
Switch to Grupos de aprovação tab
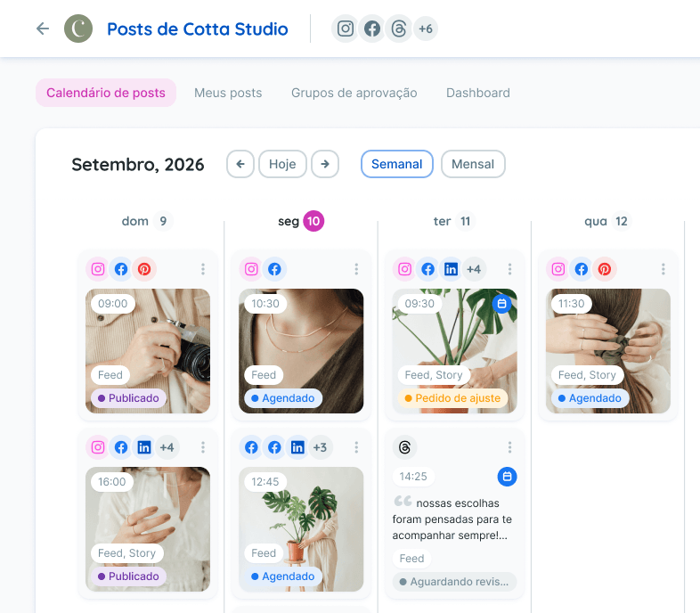[x=354, y=93]
